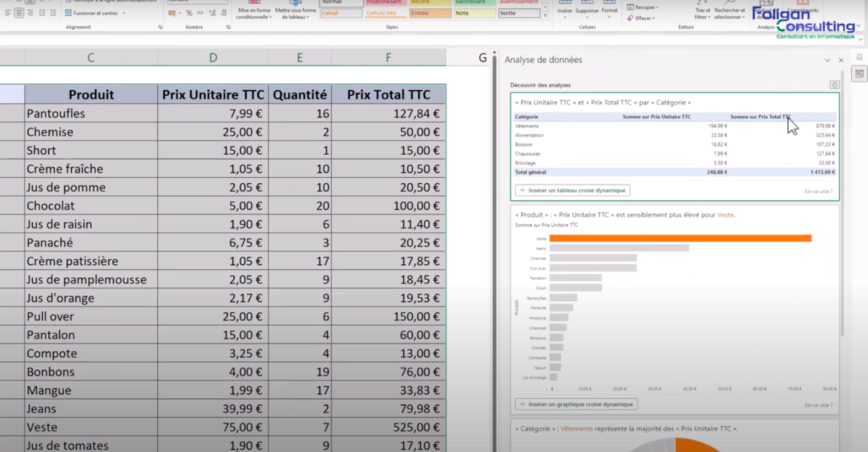The width and height of the screenshot is (868, 452).
Task: Select column D header
Action: (x=213, y=58)
